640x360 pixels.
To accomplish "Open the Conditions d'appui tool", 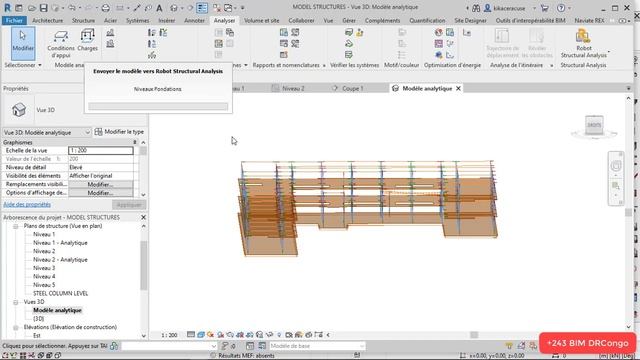I will click(x=61, y=44).
